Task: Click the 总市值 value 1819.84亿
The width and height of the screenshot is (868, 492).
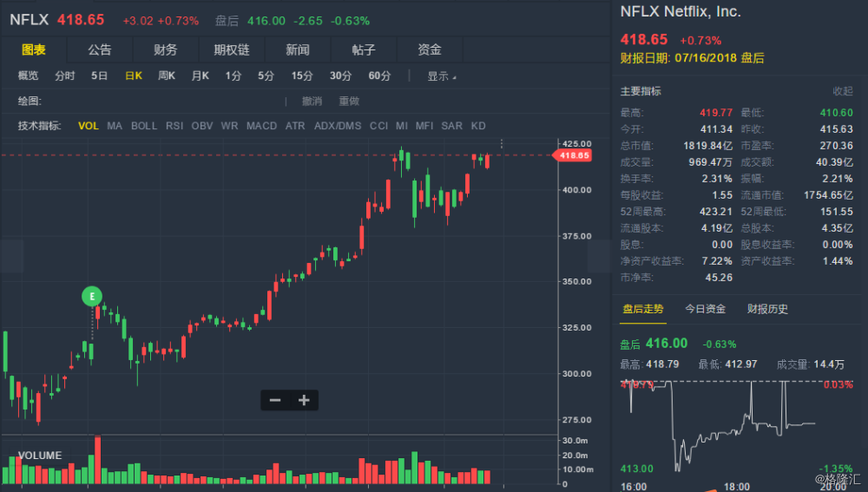Action: pos(708,146)
